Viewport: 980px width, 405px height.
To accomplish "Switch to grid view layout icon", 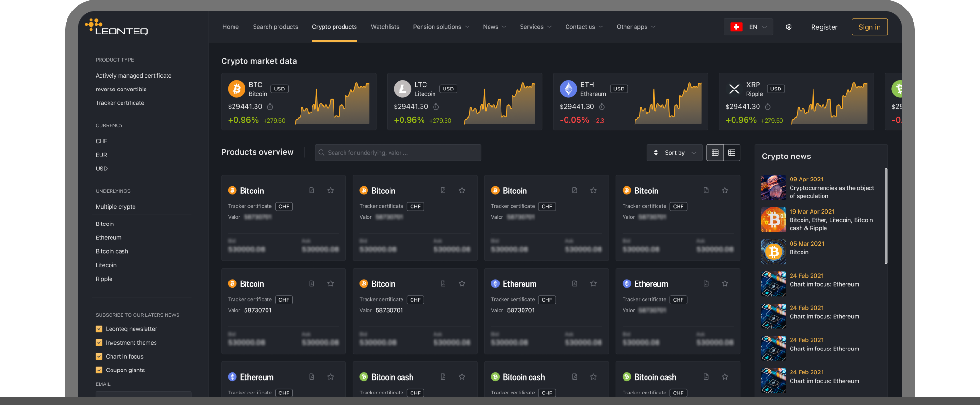I will click(x=715, y=153).
